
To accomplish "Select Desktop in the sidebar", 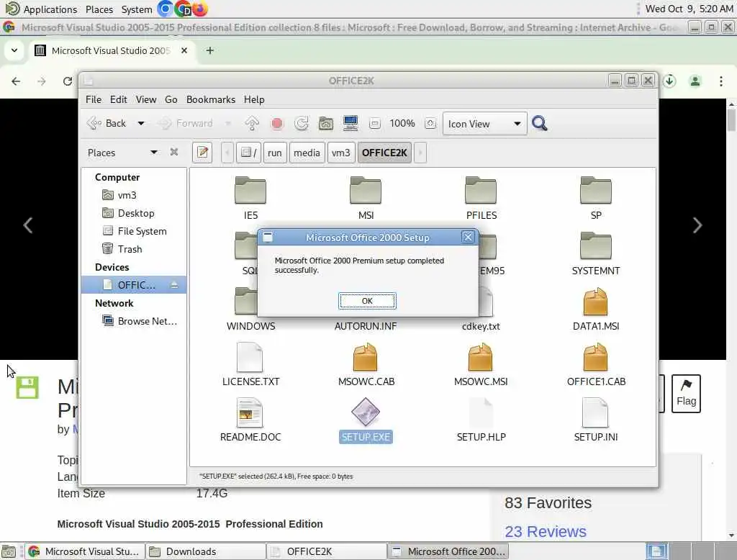I will tap(133, 213).
